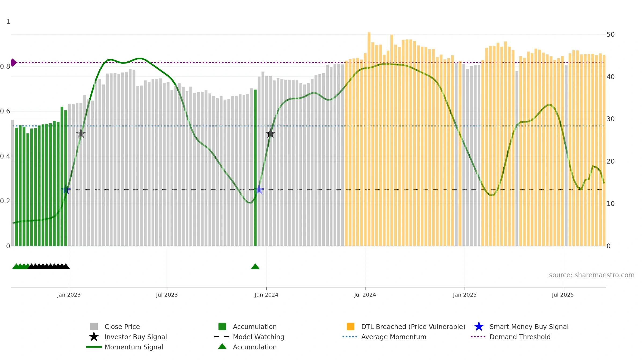Click the tall green accumulation bar near Jan 2024
Screen dimensions: 644x362
(255, 168)
